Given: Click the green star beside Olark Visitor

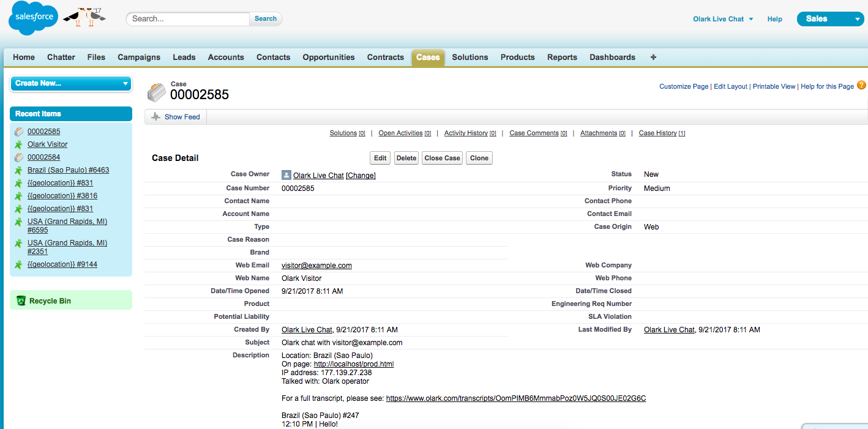Looking at the screenshot, I should (x=20, y=144).
